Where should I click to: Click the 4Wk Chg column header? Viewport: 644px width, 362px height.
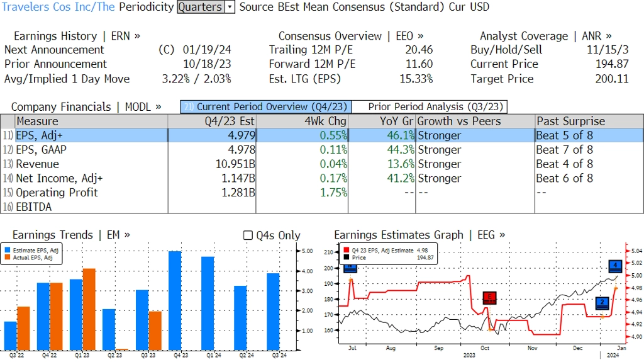coord(302,122)
